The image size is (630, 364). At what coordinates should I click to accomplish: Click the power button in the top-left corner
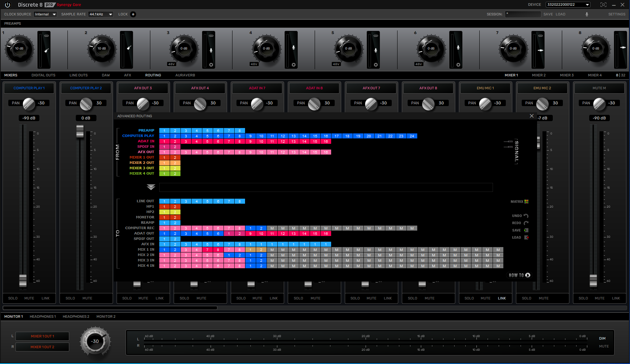7,5
